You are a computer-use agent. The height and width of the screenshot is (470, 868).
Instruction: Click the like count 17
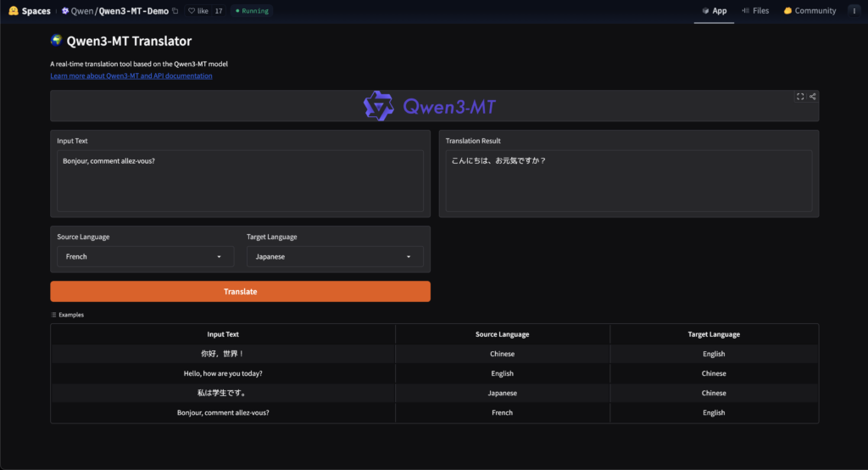(x=219, y=10)
